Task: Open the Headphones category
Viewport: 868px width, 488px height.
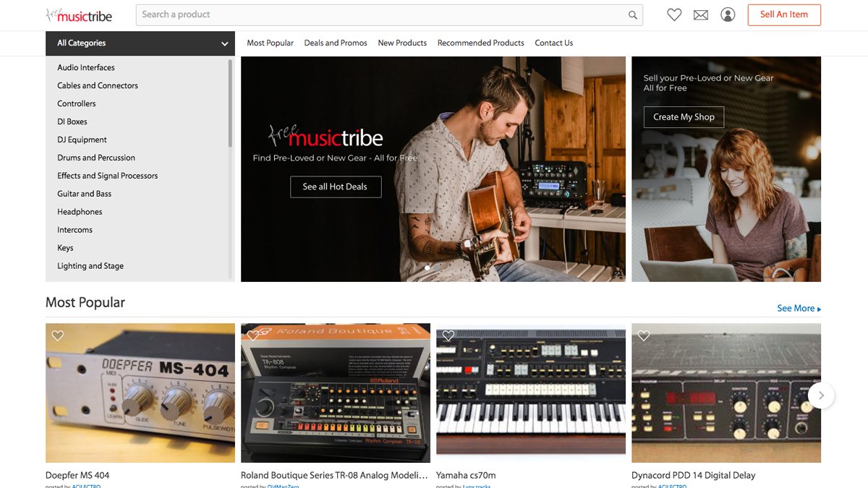Action: tap(80, 212)
